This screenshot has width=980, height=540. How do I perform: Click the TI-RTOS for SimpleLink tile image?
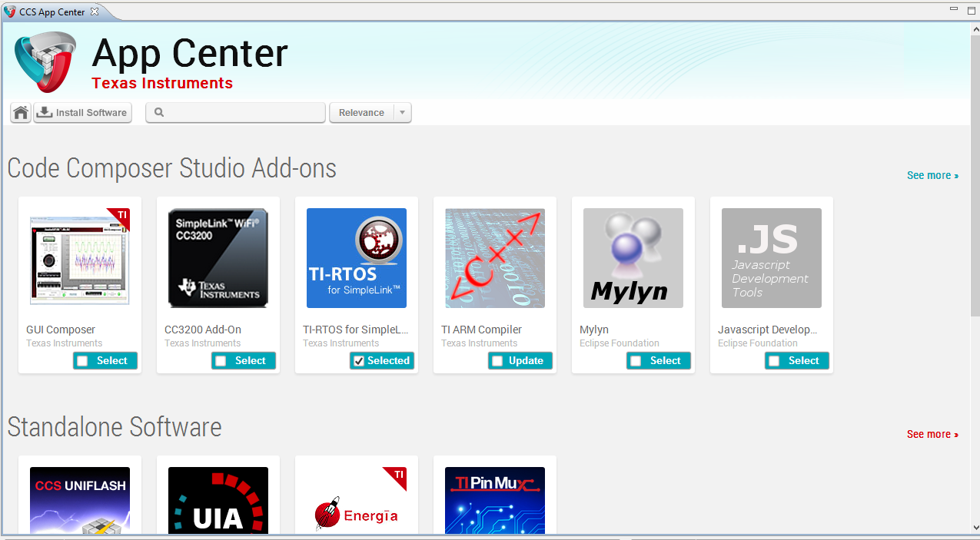[356, 257]
